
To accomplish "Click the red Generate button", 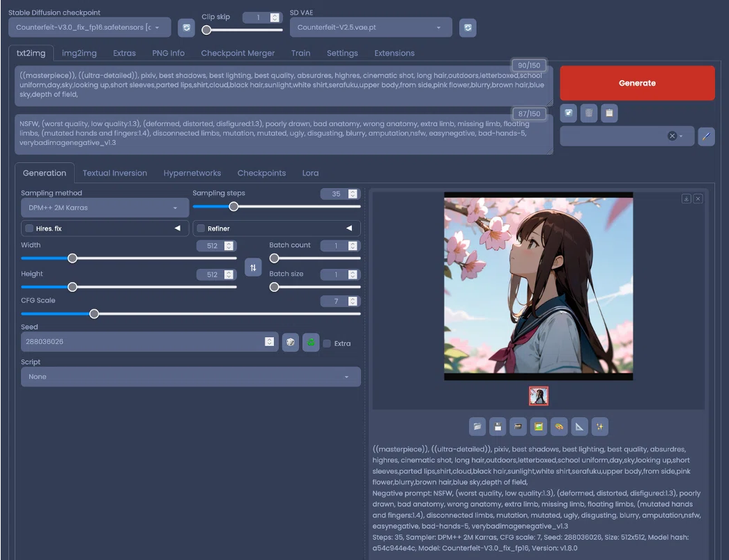I will tap(637, 83).
